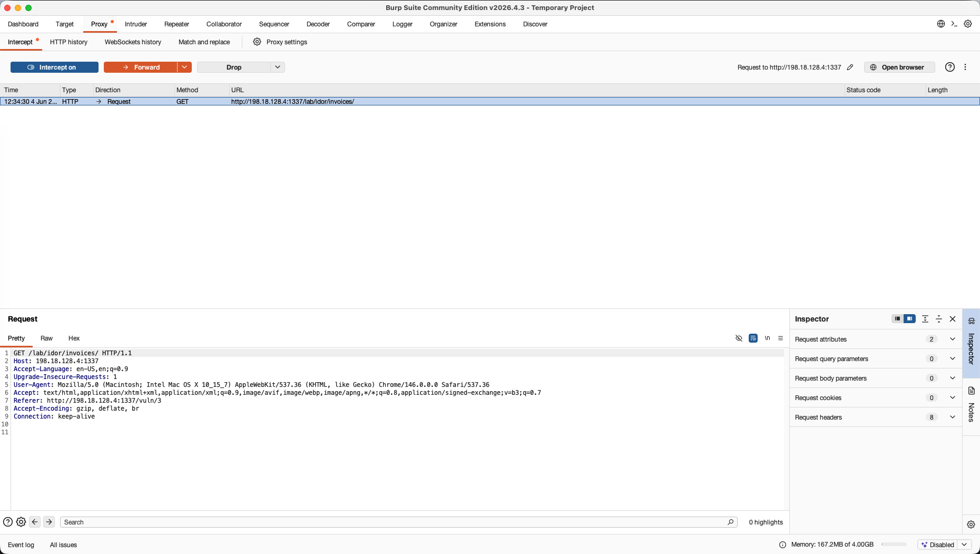980x554 pixels.
Task: Click the edit target pencil icon
Action: click(850, 67)
